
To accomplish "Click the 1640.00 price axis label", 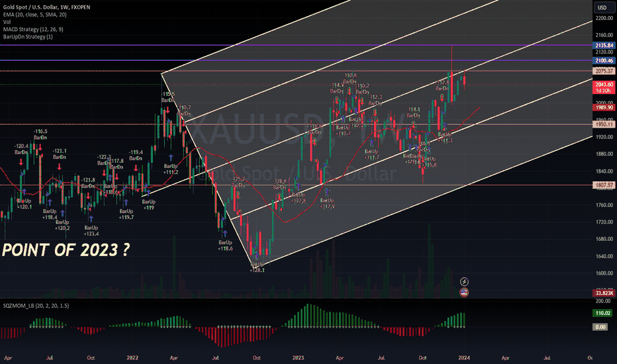I will [604, 256].
